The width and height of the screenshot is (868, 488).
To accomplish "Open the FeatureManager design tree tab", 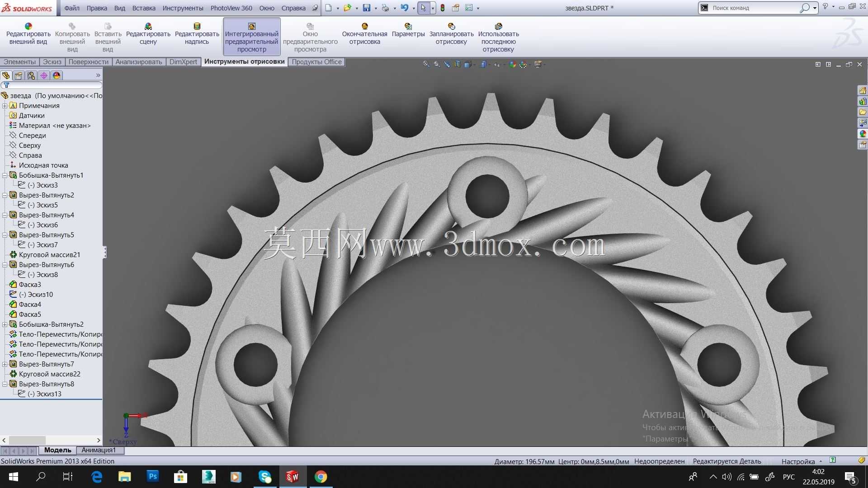I will click(x=6, y=75).
